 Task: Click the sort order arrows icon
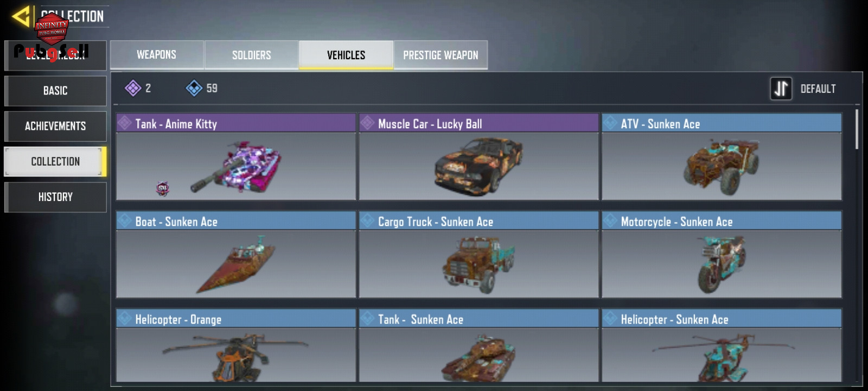pos(781,89)
